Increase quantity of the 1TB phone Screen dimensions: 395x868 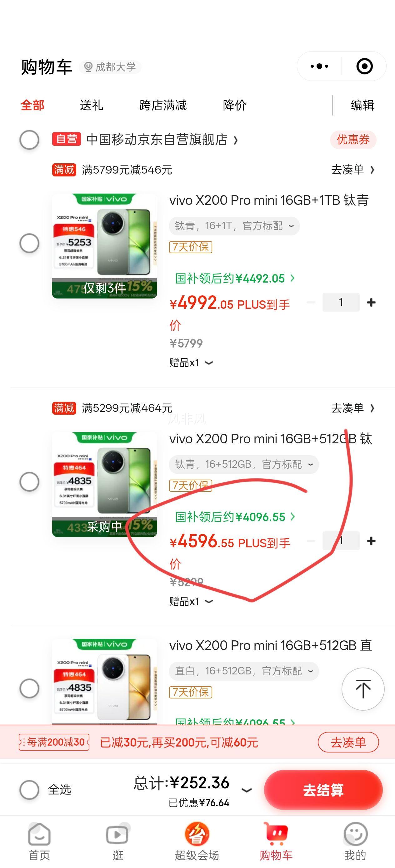coord(371,302)
